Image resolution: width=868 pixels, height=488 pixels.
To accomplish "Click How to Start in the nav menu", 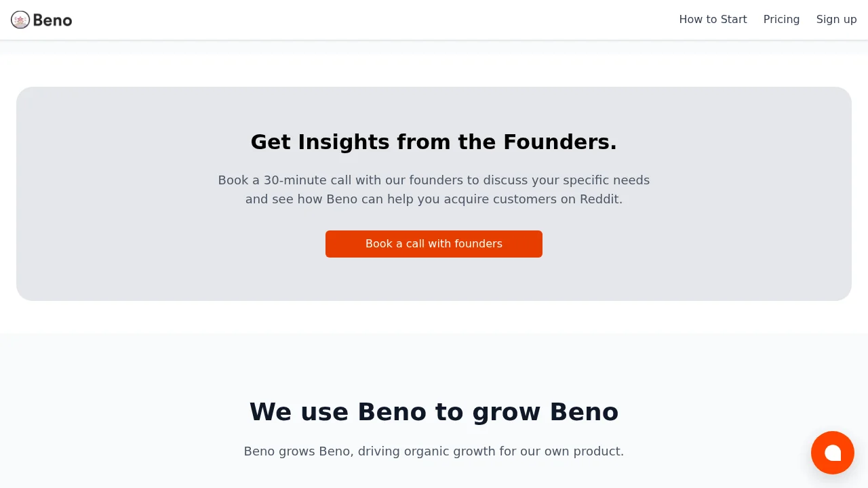I will click(713, 19).
